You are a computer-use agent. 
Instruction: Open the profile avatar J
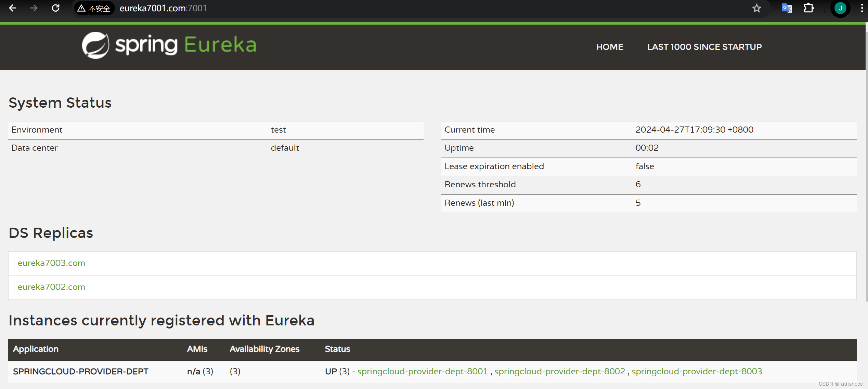coord(840,8)
